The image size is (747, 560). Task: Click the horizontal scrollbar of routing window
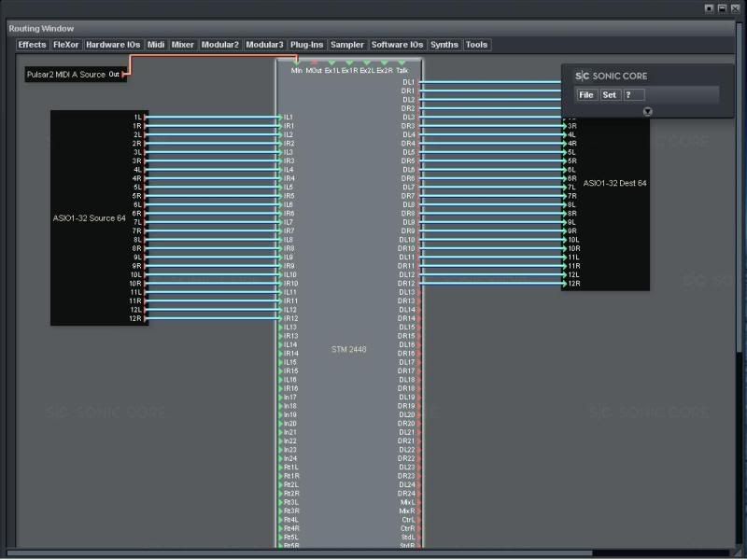click(299, 553)
